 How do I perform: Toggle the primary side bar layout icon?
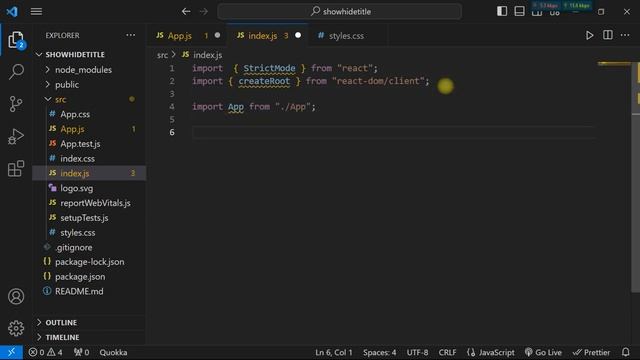(502, 11)
